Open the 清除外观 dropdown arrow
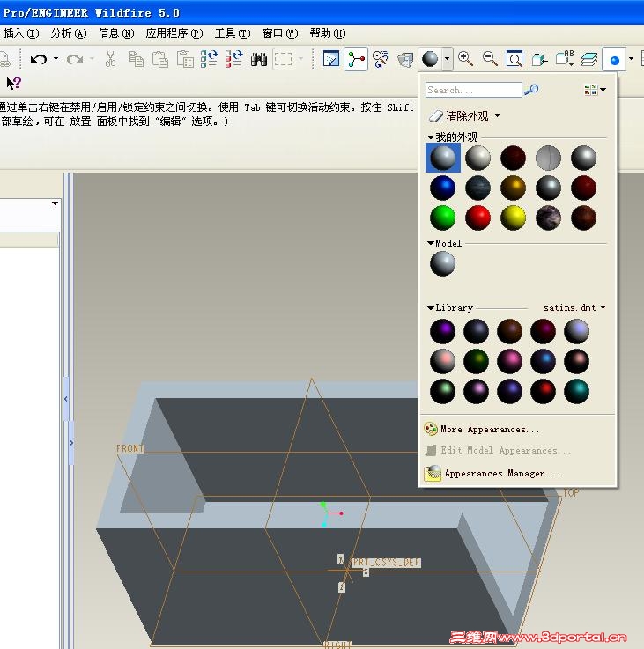Viewport: 644px width, 649px height. click(498, 116)
